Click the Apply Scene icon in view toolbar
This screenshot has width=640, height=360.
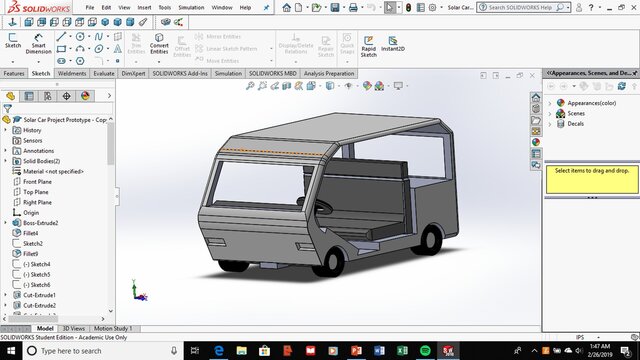(379, 86)
